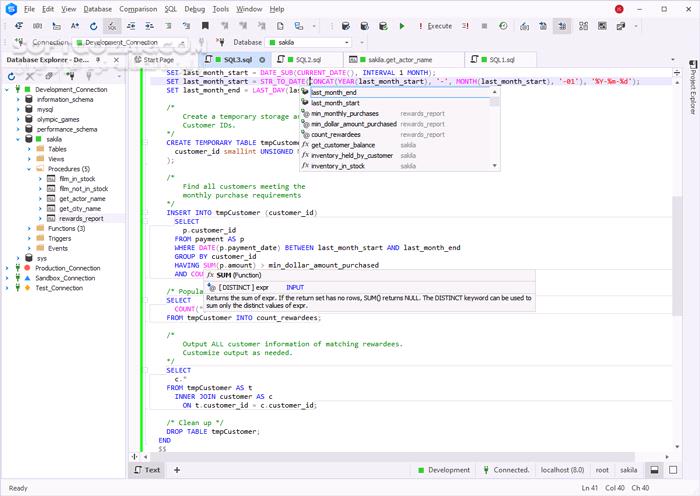The image size is (700, 496).
Task: Toggle the bottom split view layout icon
Action: coord(654,470)
